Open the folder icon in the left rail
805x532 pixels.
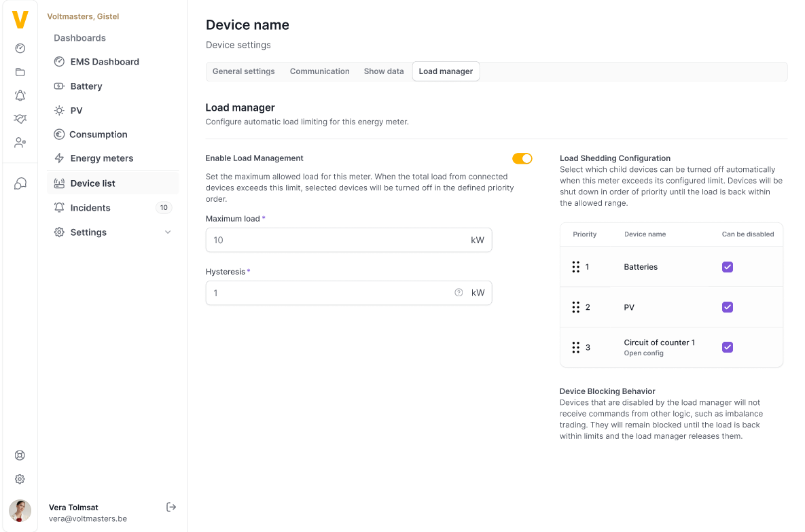20,72
